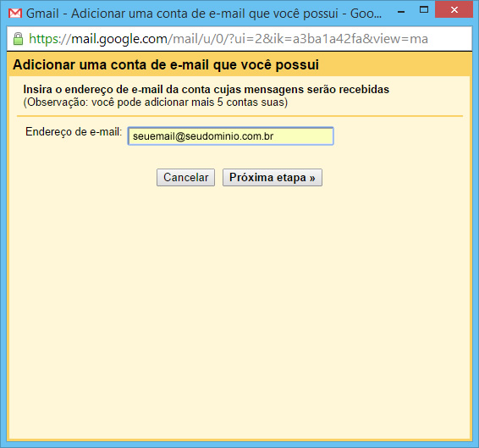Close the window with the red X
Screen dimensions: 479x448
pos(454,10)
